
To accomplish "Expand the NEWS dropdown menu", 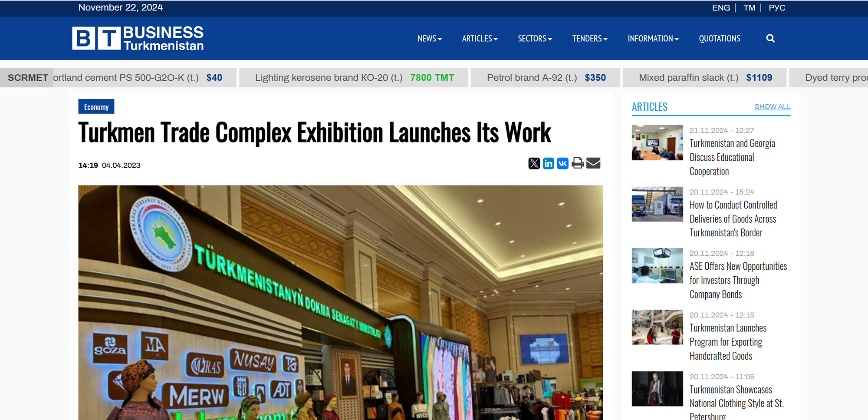I will coord(430,39).
